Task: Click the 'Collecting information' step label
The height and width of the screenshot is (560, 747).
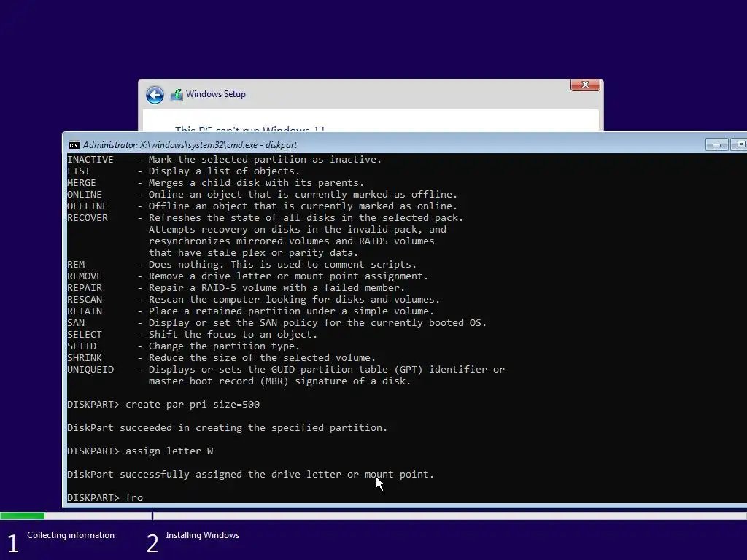Action: pyautogui.click(x=71, y=535)
